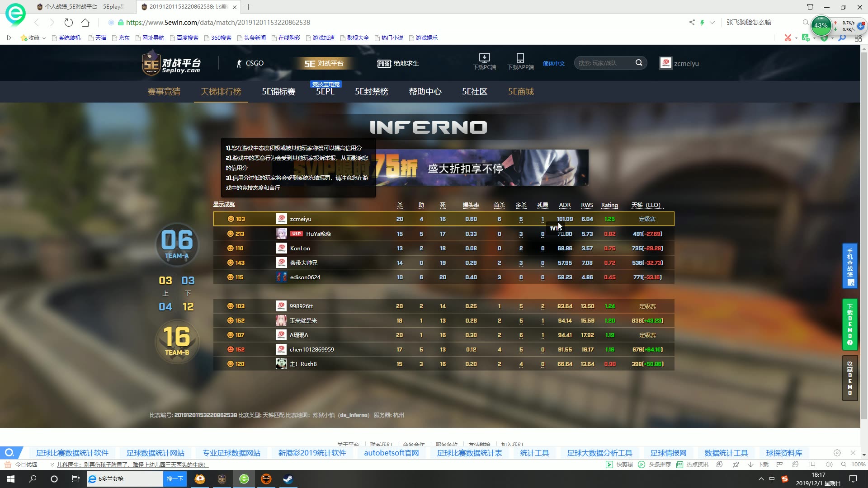Click the 5E platform logo
Image resolution: width=868 pixels, height=488 pixels.
point(171,63)
